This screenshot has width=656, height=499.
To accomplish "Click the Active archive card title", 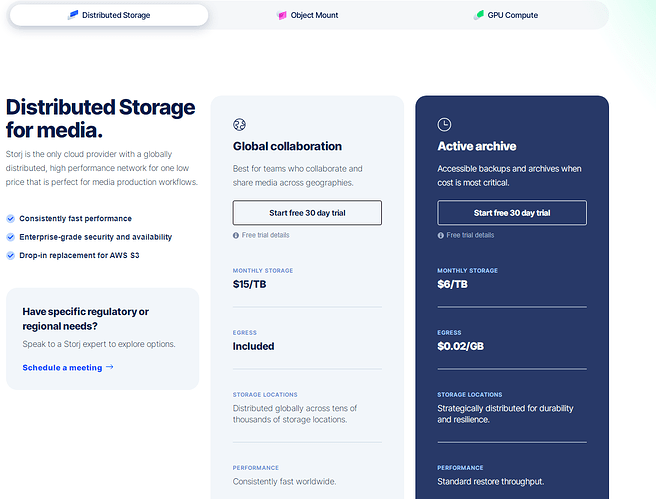I will (x=477, y=146).
